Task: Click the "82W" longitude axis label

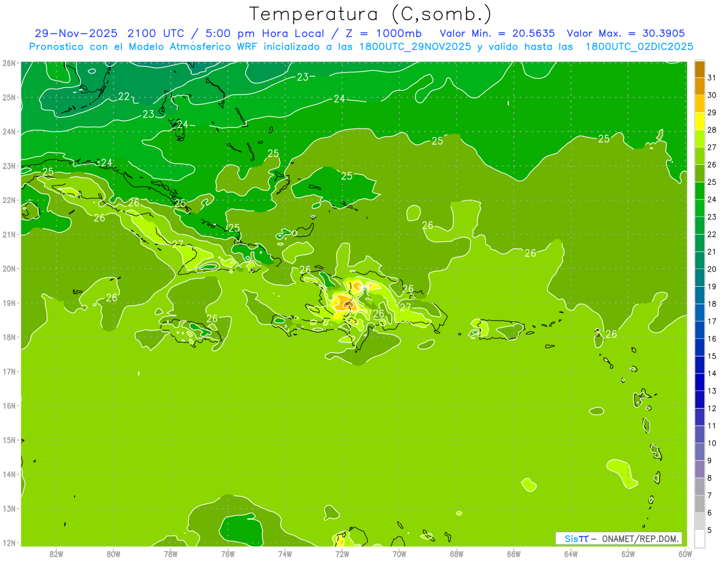Action: (x=56, y=553)
